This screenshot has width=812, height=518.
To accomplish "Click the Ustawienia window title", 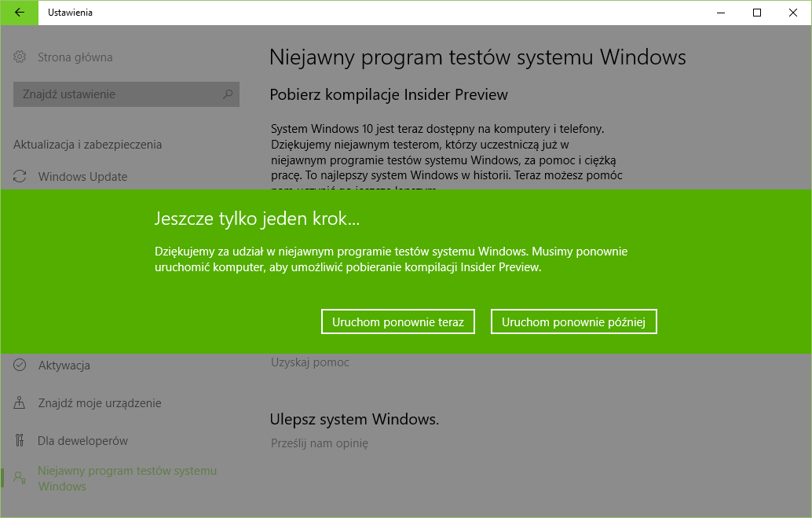I will point(70,13).
